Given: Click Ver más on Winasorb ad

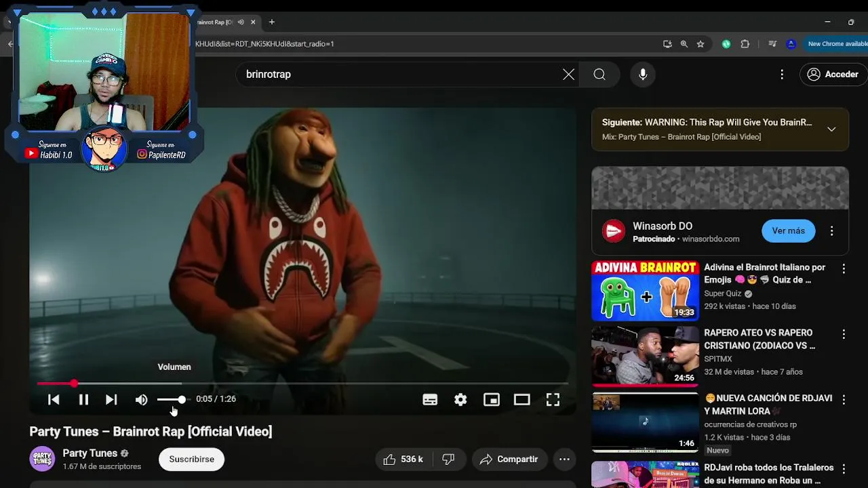Looking at the screenshot, I should pos(788,231).
